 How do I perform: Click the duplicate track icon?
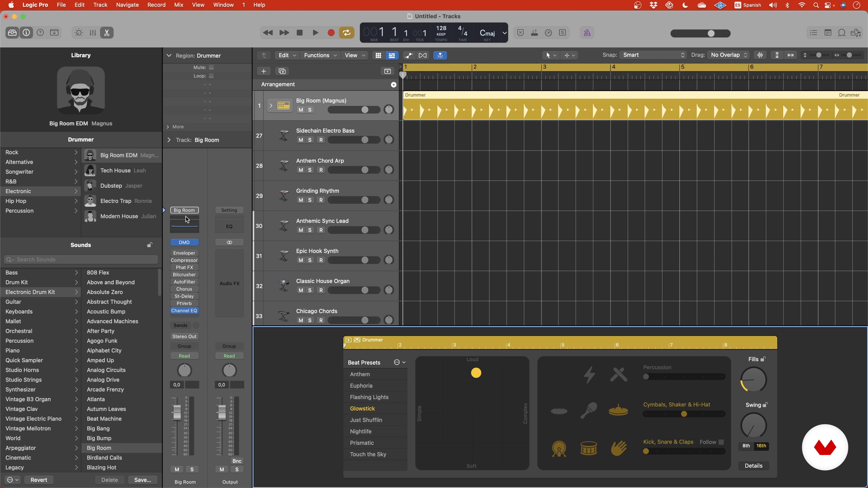[282, 71]
